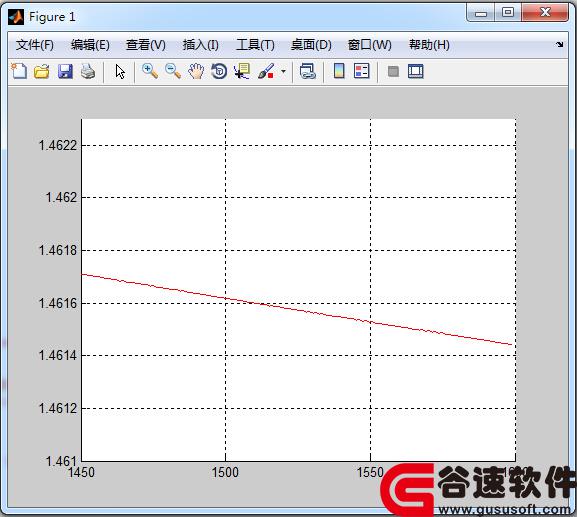This screenshot has width=577, height=517.
Task: Print the figure using the printer icon
Action: (88, 71)
